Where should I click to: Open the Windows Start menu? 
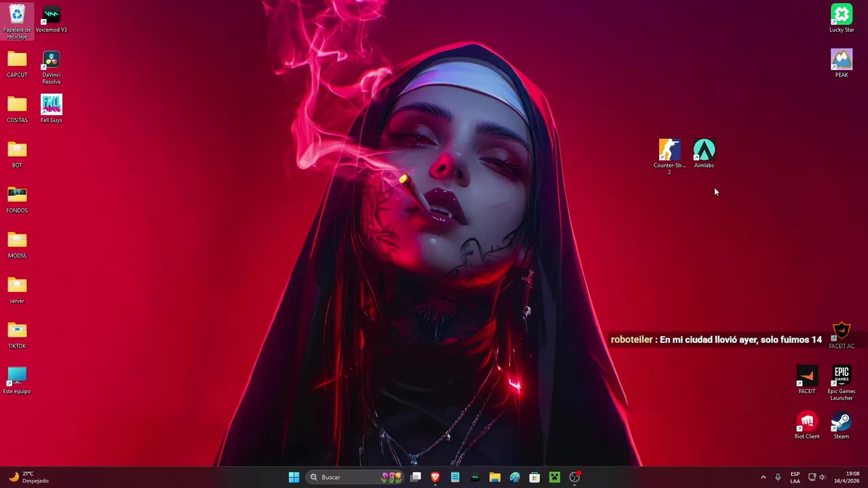294,477
